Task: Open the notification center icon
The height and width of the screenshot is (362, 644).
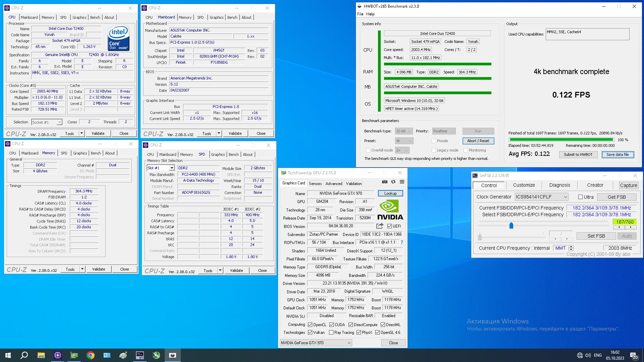Action: tap(634, 355)
